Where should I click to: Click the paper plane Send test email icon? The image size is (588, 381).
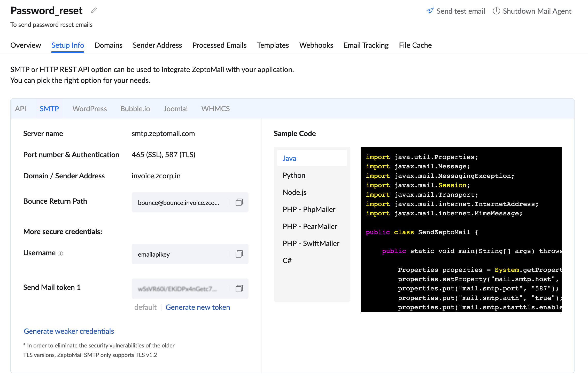click(x=430, y=11)
